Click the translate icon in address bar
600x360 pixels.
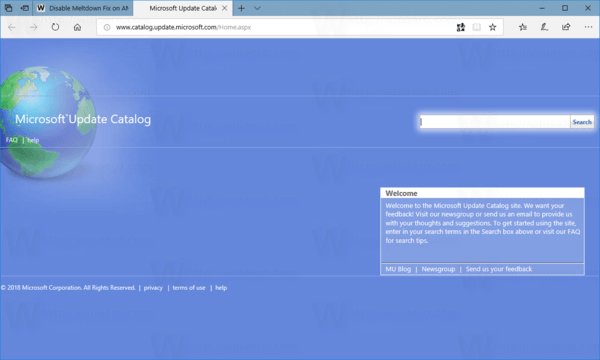[461, 27]
